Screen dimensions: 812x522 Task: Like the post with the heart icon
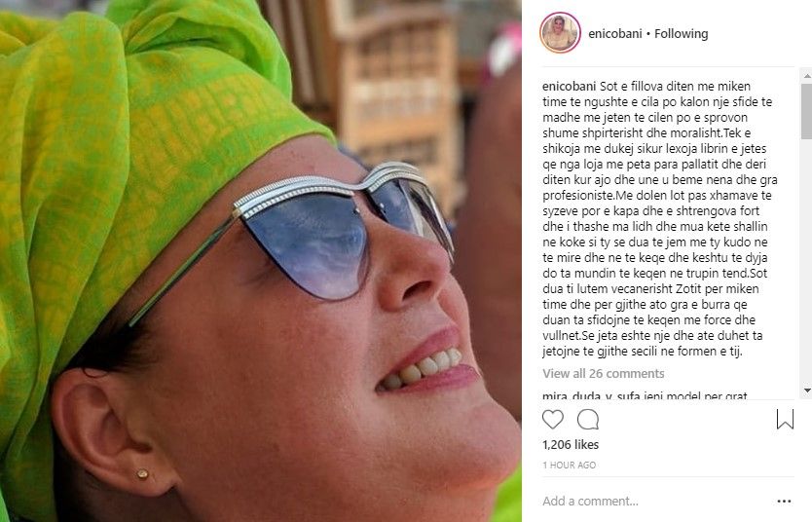pos(553,419)
